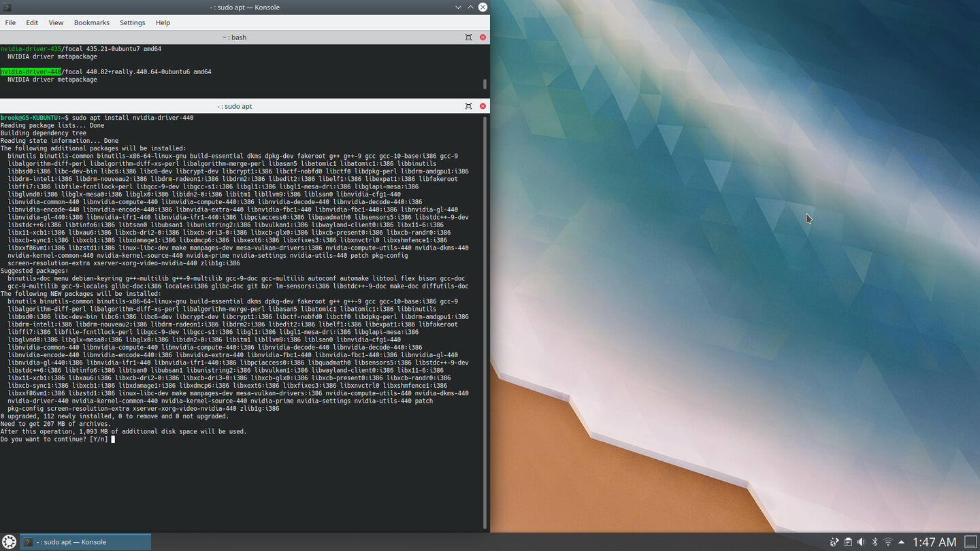Click the nvidia-driver-435 package line

pyautogui.click(x=81, y=49)
